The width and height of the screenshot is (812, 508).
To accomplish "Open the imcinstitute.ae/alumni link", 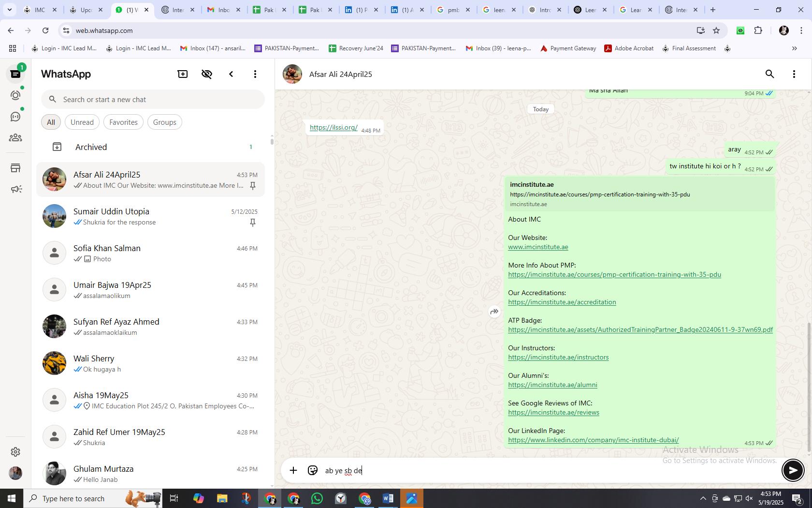I will click(552, 385).
